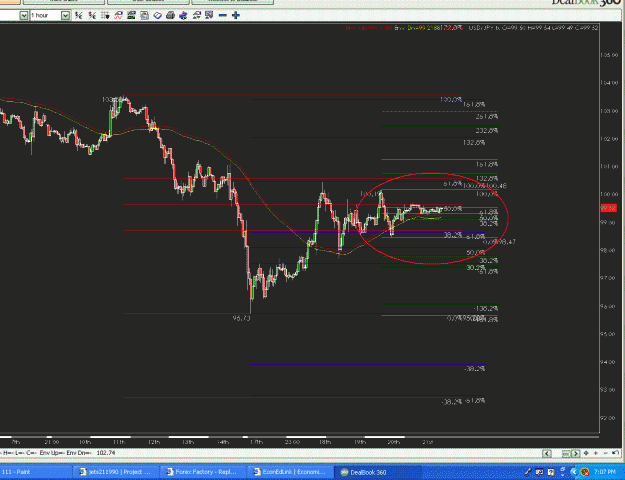Click the system clock showing 7:07 PM
625x480 pixels.
click(605, 472)
